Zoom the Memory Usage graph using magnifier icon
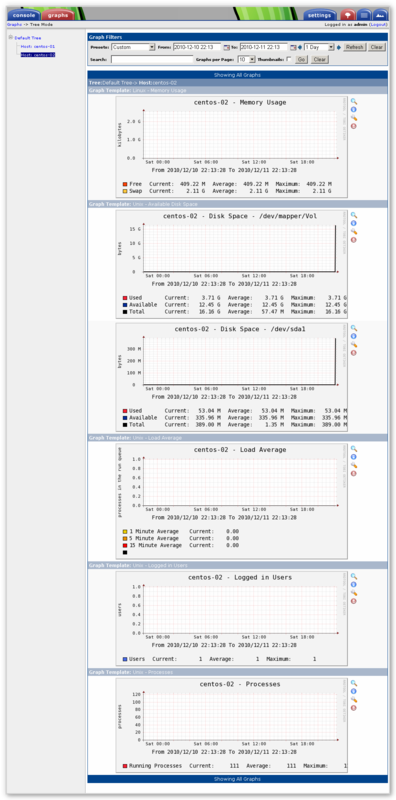Screen dimensions: 396x800 click(x=354, y=102)
